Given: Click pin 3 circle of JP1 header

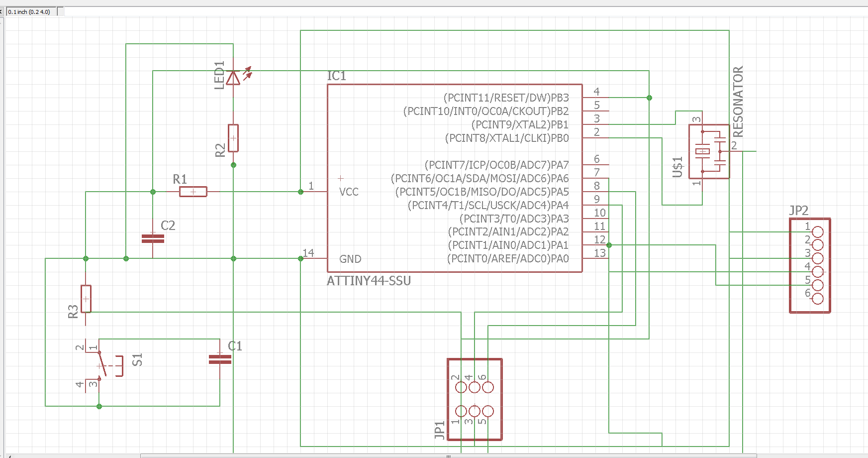Looking at the screenshot, I should (475, 411).
